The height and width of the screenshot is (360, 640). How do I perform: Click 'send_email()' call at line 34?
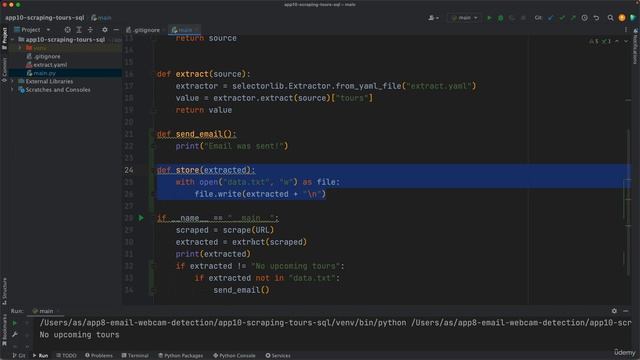(x=241, y=290)
